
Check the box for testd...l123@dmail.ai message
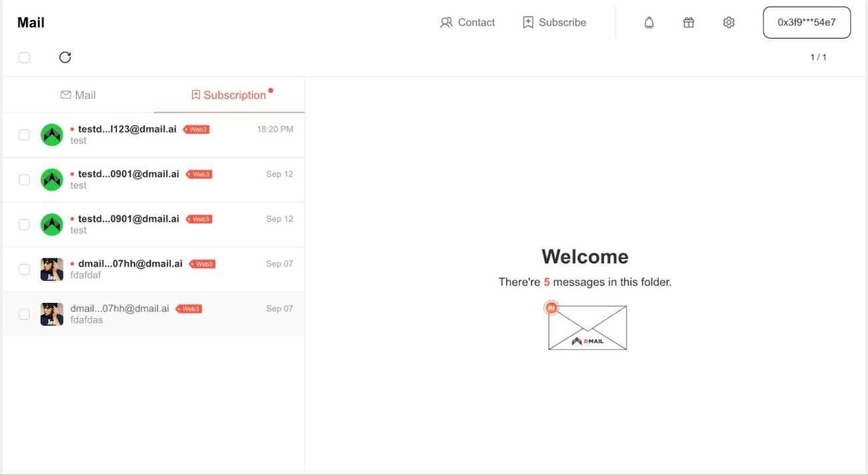coord(24,135)
